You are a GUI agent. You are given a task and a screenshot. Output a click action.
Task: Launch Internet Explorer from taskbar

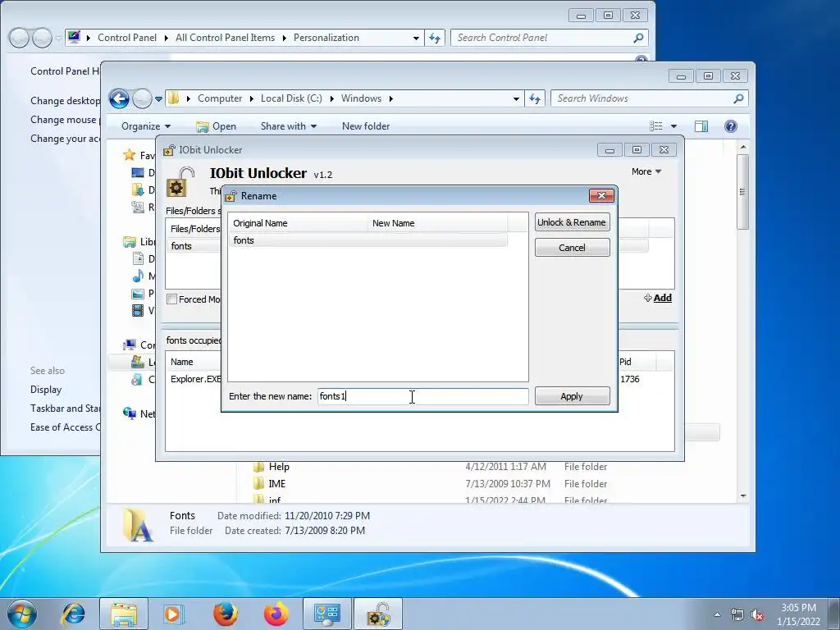pos(73,614)
